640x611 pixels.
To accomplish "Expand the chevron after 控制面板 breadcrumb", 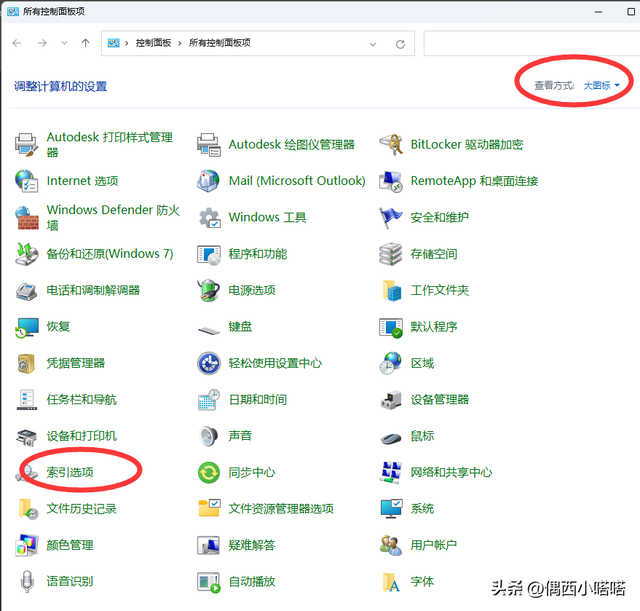I will (x=180, y=43).
